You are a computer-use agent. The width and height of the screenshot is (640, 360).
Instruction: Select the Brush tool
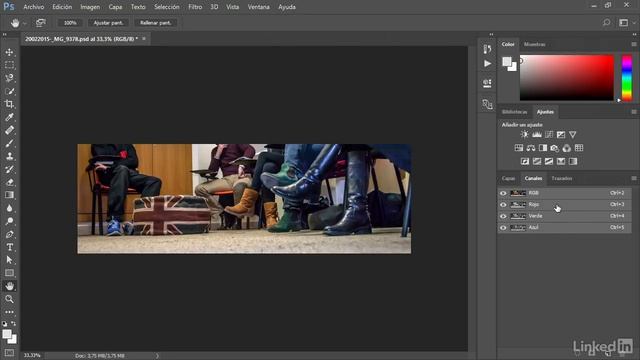coord(9,143)
